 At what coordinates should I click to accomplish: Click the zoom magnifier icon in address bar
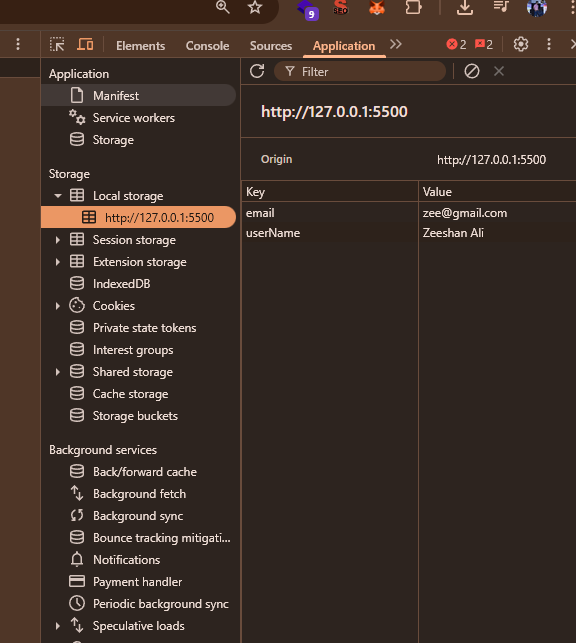click(223, 7)
